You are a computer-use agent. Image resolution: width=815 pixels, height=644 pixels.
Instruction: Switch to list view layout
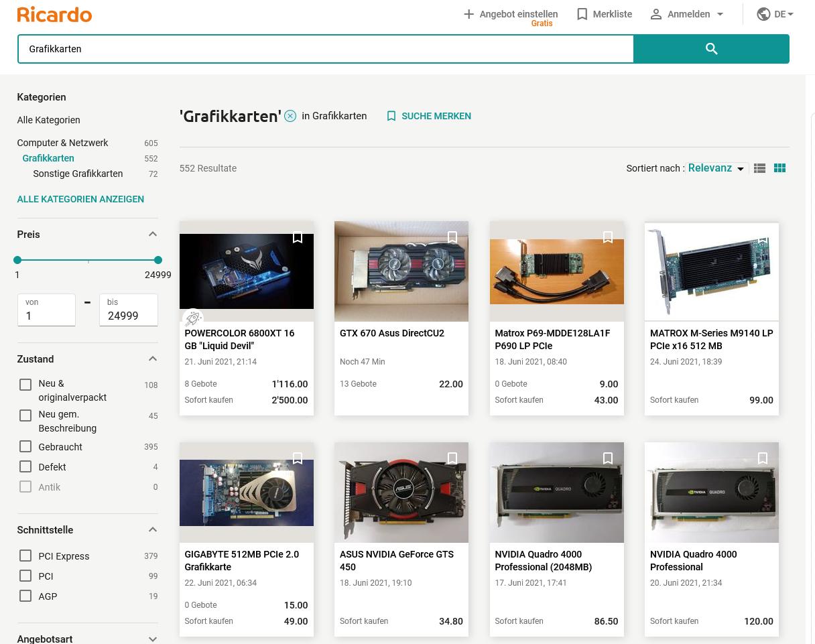pyautogui.click(x=759, y=168)
